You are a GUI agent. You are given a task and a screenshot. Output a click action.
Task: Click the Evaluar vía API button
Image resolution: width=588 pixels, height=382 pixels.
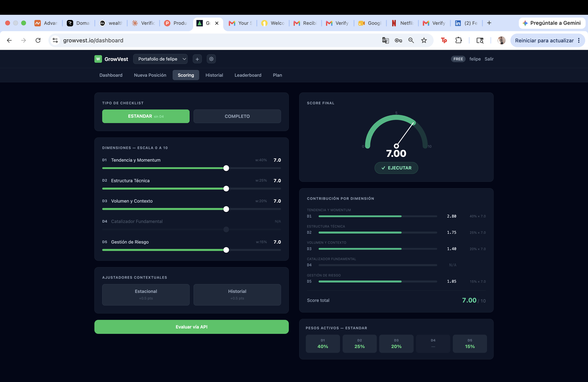[191, 327]
